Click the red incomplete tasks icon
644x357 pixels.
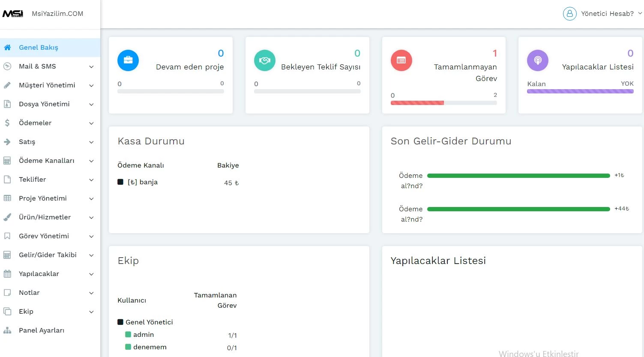[x=401, y=60]
